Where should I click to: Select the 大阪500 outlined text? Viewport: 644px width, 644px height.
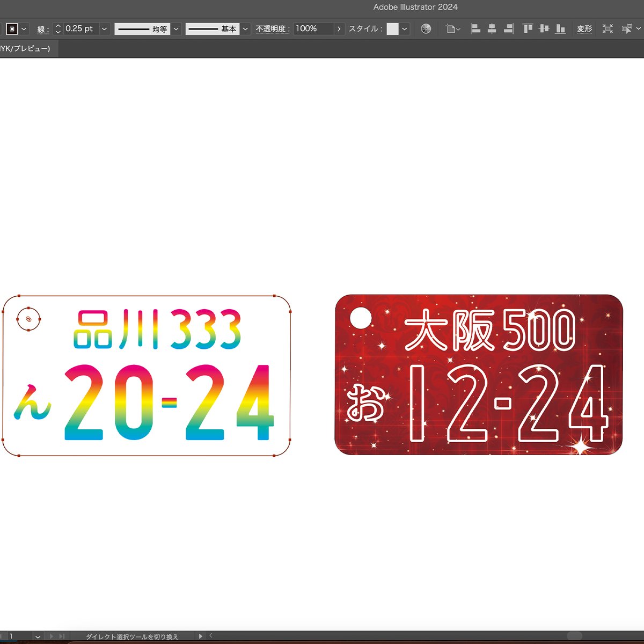pyautogui.click(x=489, y=330)
